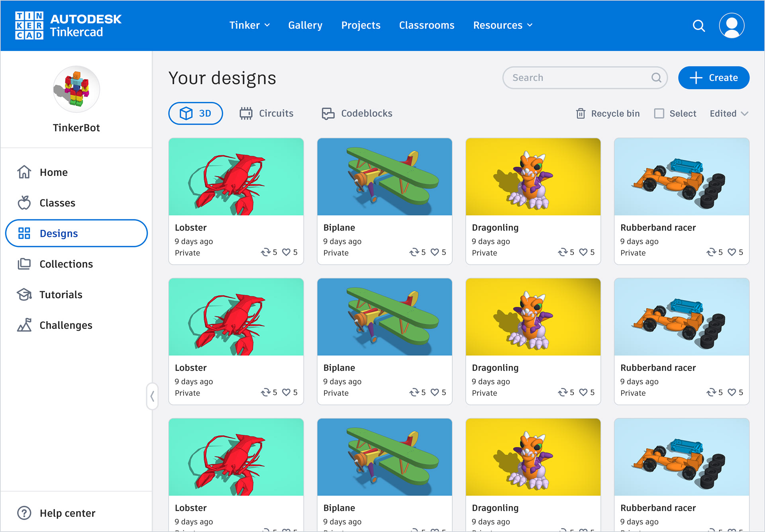This screenshot has width=765, height=532.
Task: Open the search magnifier in top bar
Action: pyautogui.click(x=698, y=25)
